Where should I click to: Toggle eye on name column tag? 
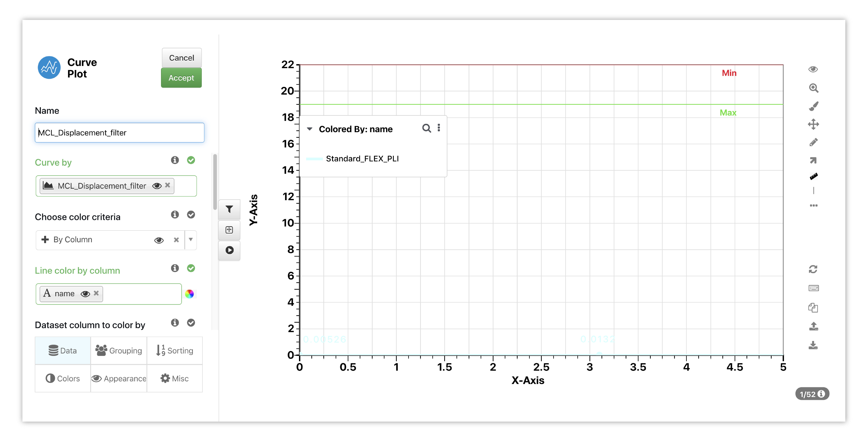tap(85, 294)
